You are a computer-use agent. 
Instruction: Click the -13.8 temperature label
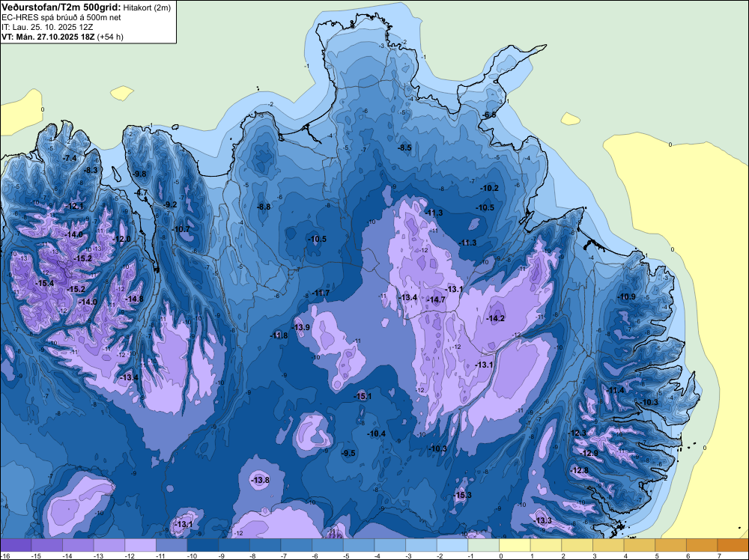click(x=261, y=480)
